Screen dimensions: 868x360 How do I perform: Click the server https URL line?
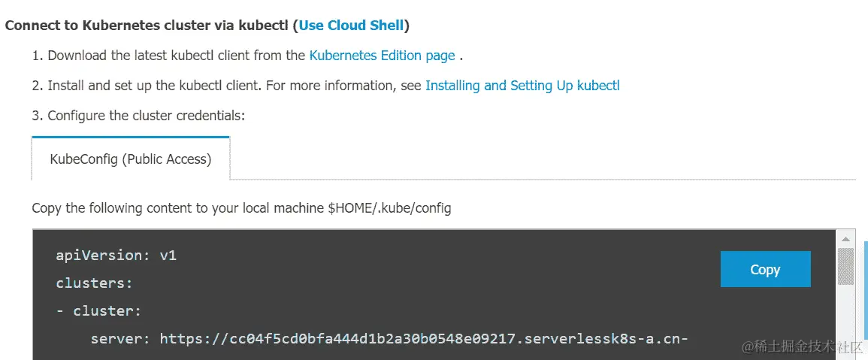(x=389, y=339)
